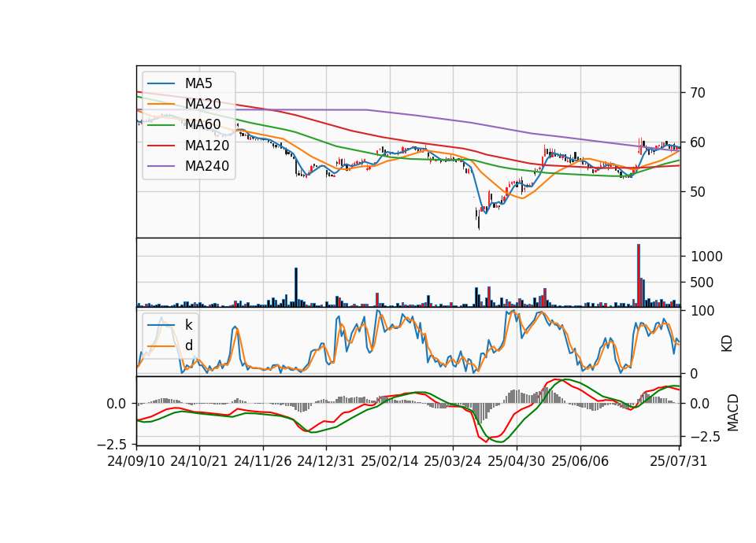This screenshot has width=756, height=543.
Task: Click the price axis value 60
Action: click(697, 142)
